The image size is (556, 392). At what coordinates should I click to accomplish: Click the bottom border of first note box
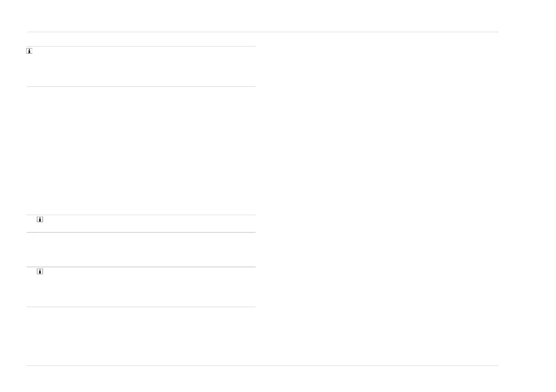pos(140,86)
